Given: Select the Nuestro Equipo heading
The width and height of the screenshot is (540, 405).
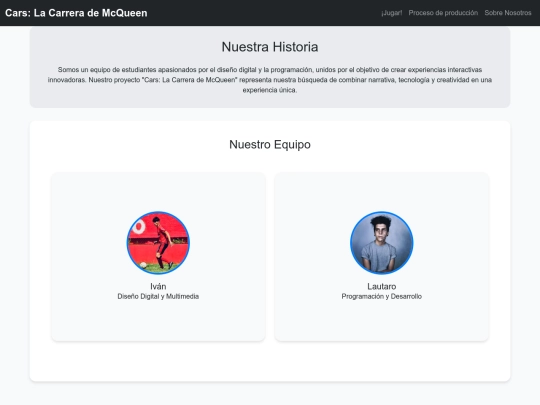Looking at the screenshot, I should pos(270,144).
